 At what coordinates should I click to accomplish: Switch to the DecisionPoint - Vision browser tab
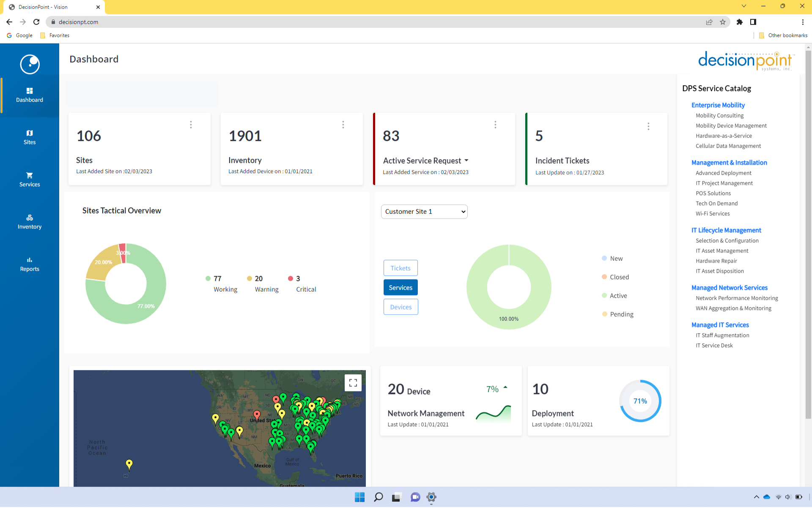[51, 7]
